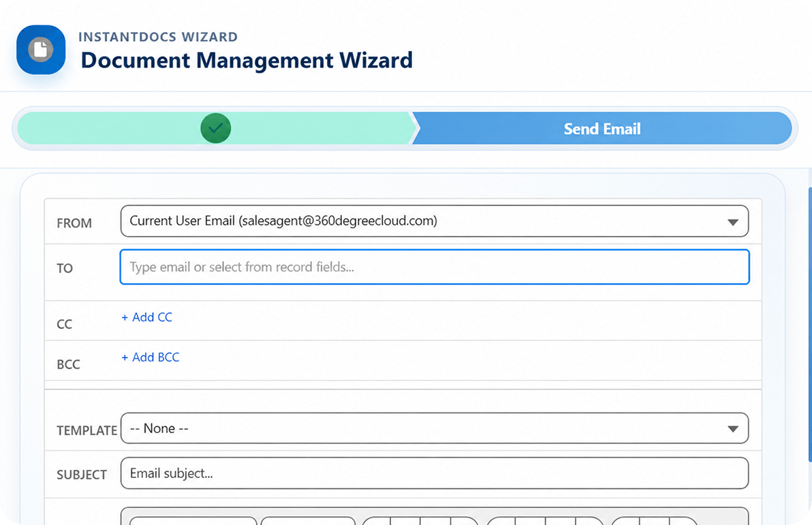Click the FROM dropdown arrow

point(732,222)
